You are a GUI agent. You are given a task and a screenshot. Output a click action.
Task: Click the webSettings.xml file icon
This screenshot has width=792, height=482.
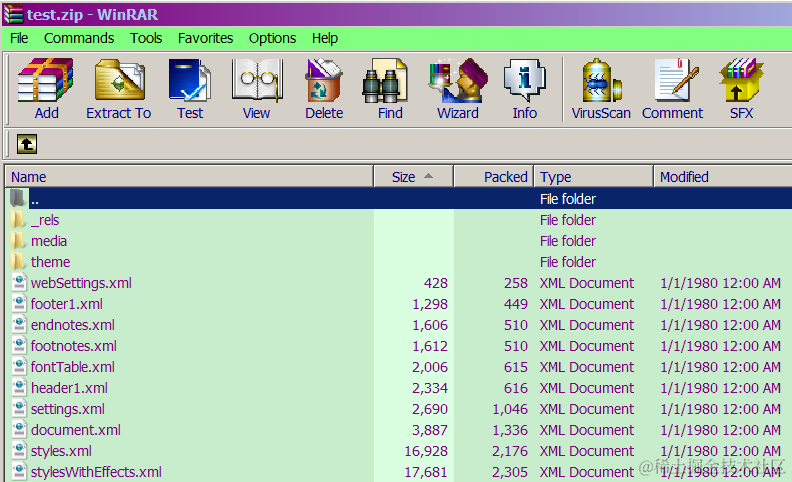point(19,282)
